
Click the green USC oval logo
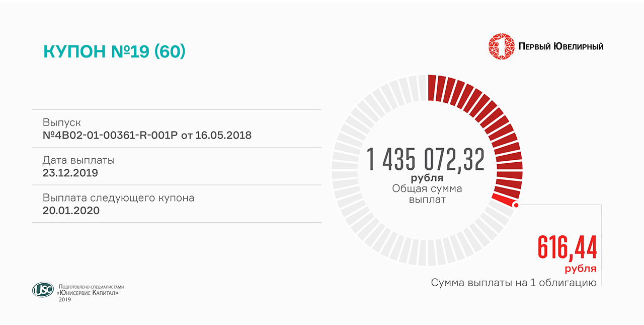pyautogui.click(x=43, y=290)
